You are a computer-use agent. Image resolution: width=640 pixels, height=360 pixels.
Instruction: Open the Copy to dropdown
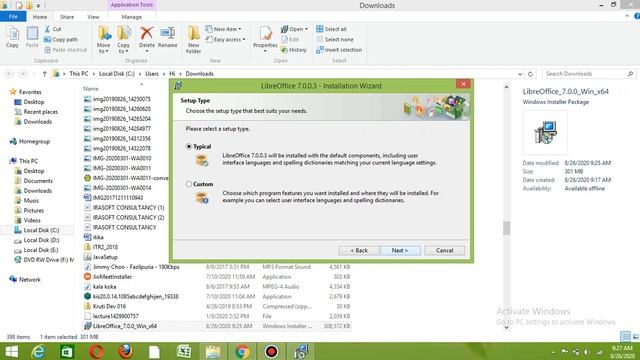coord(123,40)
